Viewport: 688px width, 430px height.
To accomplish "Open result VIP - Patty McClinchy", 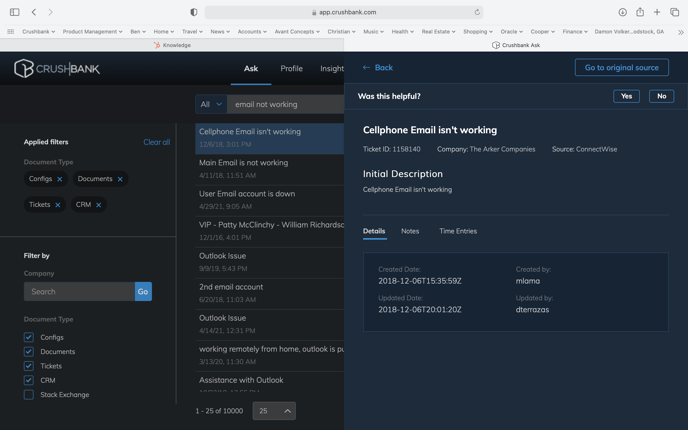I will [269, 231].
